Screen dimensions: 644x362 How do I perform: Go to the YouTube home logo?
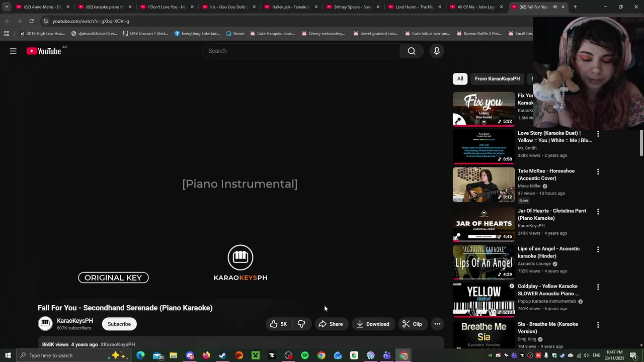tap(44, 51)
